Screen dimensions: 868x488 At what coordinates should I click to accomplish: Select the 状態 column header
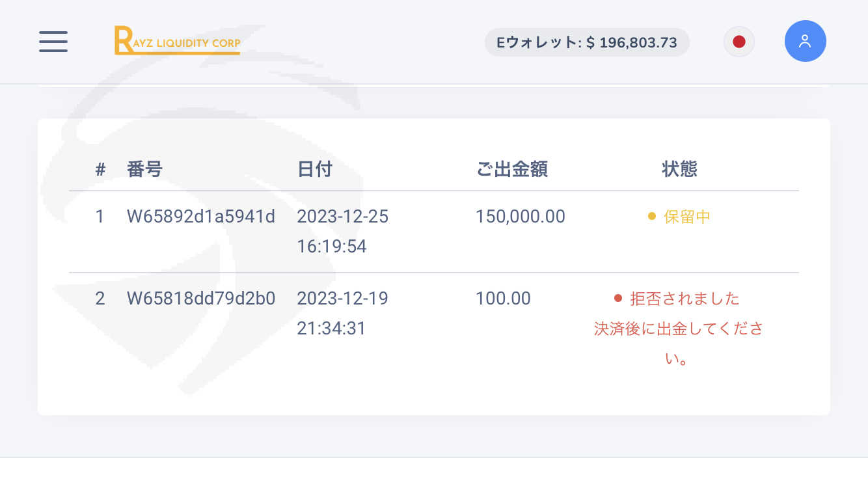[x=679, y=169]
